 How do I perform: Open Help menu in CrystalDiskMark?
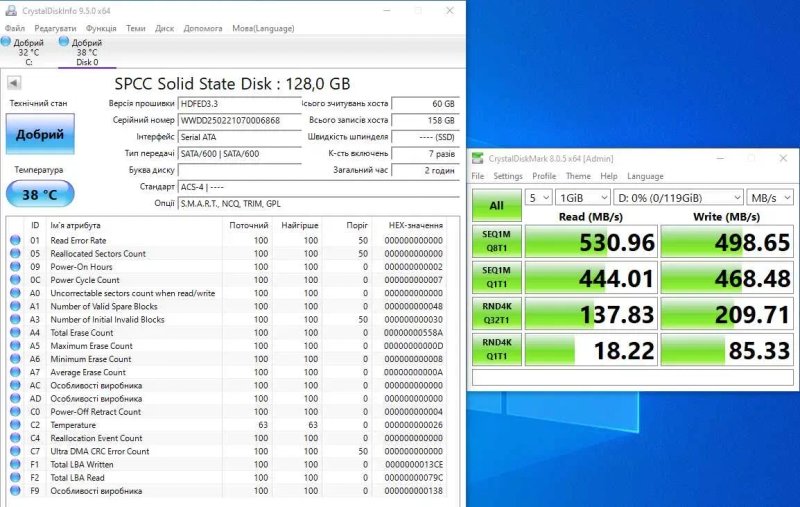point(609,176)
